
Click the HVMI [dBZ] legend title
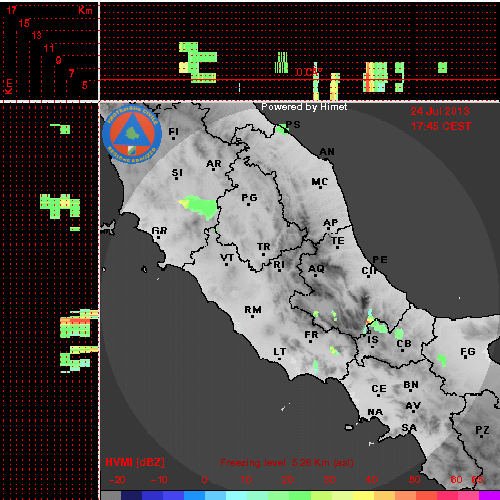pyautogui.click(x=135, y=462)
